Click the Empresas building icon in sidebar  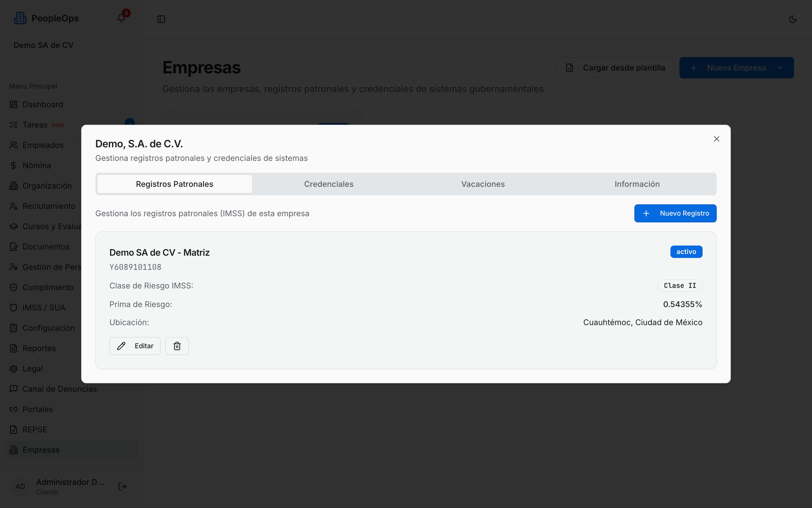(x=14, y=450)
